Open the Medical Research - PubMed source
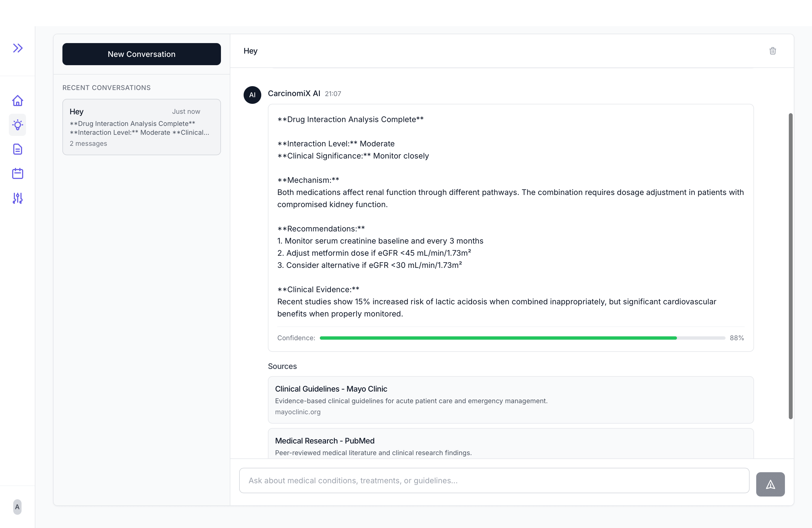Viewport: 812px width, 528px height. [x=325, y=441]
